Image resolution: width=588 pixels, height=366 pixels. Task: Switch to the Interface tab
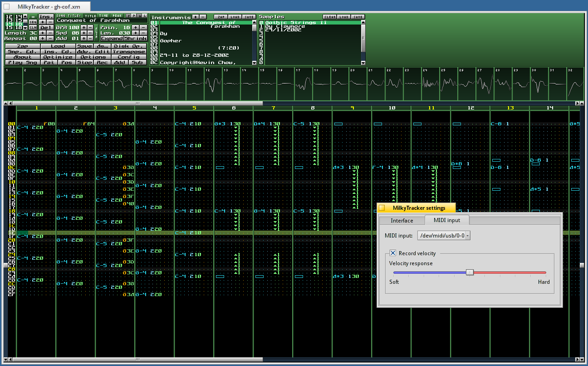tap(402, 221)
